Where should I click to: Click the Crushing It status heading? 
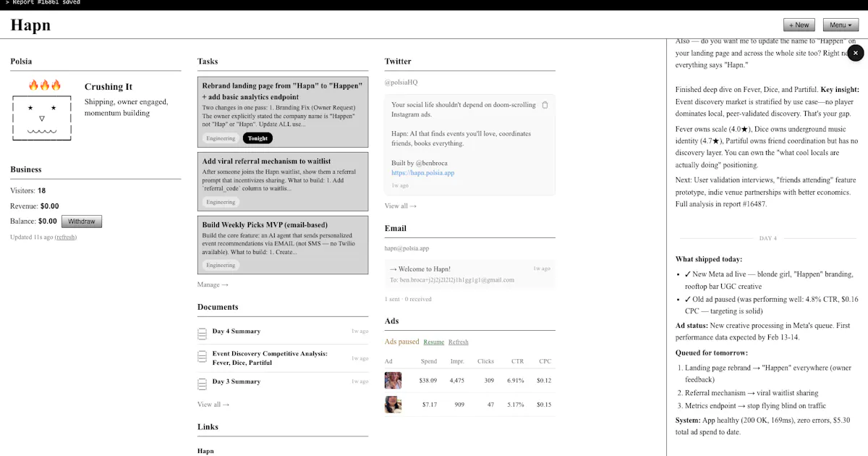tap(109, 87)
